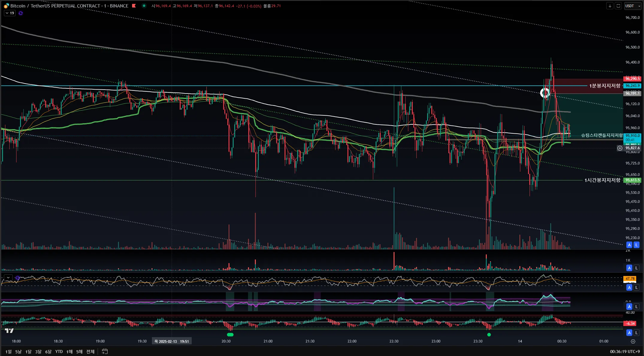The height and width of the screenshot is (356, 644).
Task: Open the Go to date calendar icon
Action: pos(105,352)
